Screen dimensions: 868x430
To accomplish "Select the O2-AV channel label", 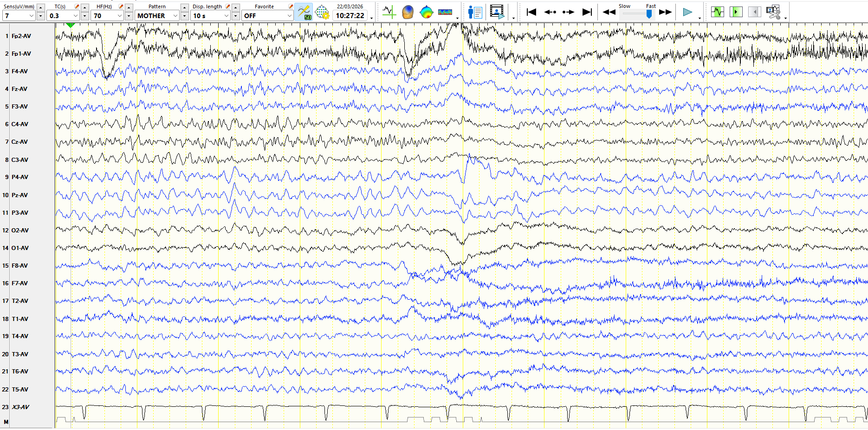I will [x=20, y=230].
